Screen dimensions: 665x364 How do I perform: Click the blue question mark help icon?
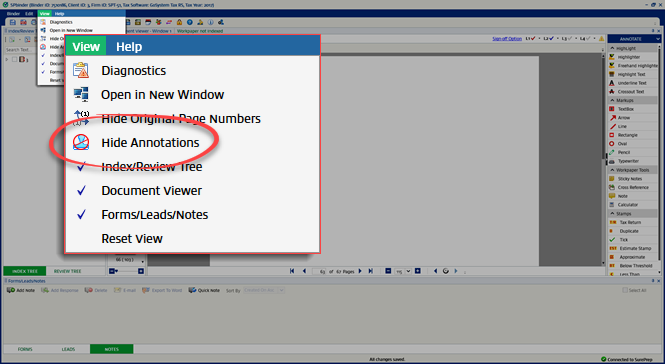click(x=190, y=22)
